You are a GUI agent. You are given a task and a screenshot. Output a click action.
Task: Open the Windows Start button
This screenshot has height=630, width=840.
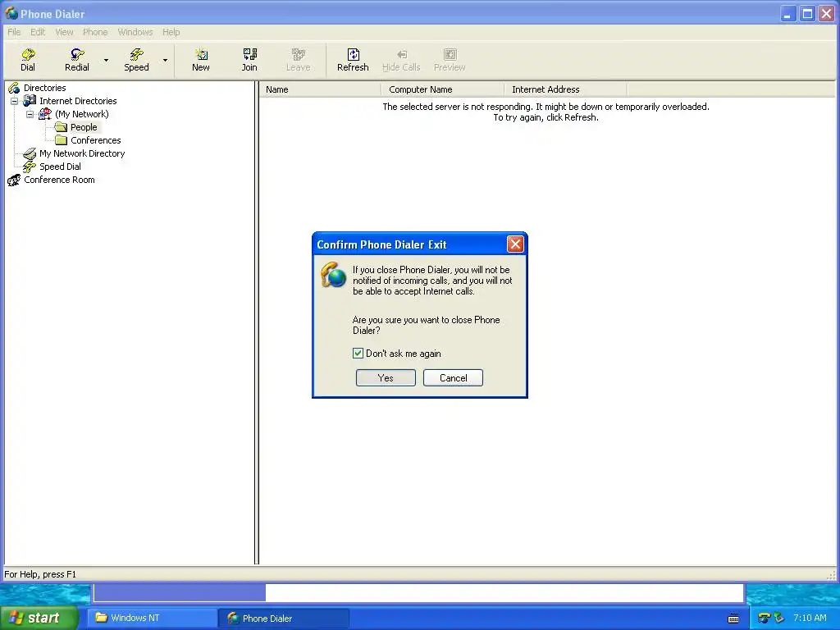click(39, 618)
